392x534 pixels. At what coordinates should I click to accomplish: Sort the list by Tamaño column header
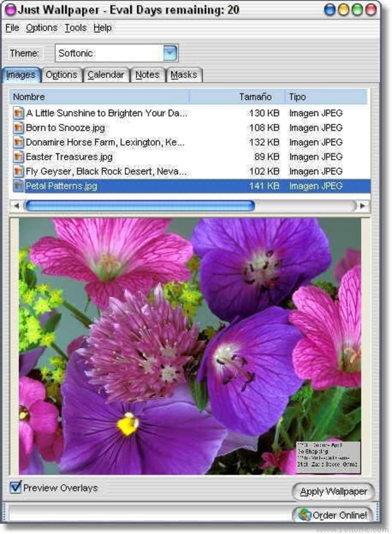(x=255, y=97)
